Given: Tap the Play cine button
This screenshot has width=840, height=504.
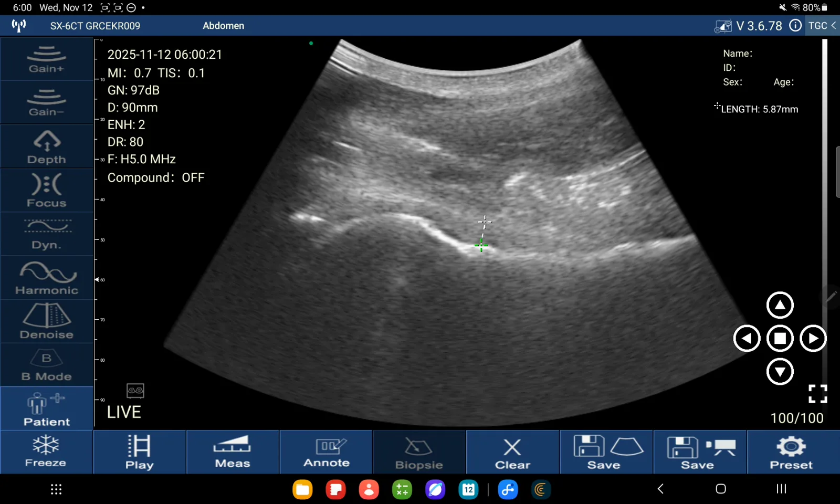Looking at the screenshot, I should pos(140,452).
